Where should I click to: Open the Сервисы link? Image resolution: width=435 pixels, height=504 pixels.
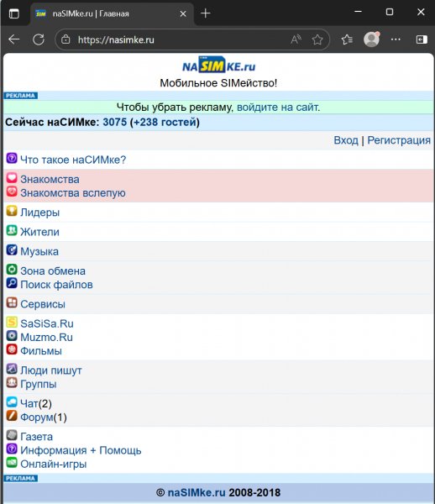point(43,304)
